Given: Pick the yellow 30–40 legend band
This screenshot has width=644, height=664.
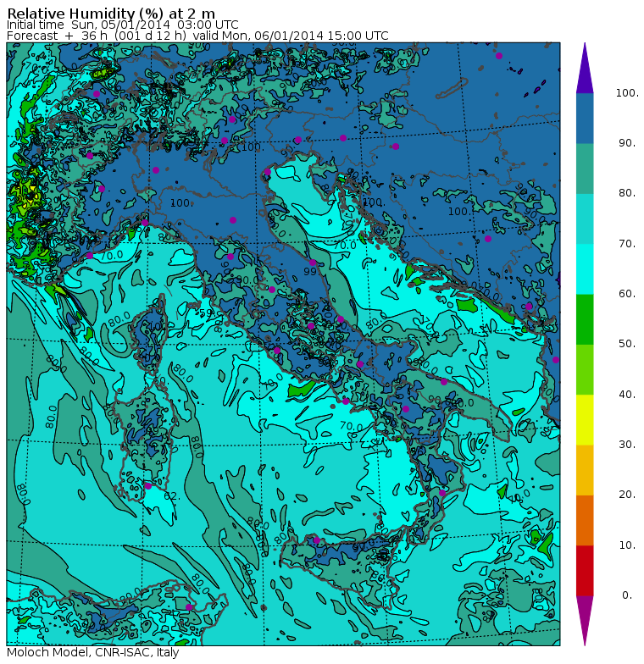Looking at the screenshot, I should (x=585, y=420).
